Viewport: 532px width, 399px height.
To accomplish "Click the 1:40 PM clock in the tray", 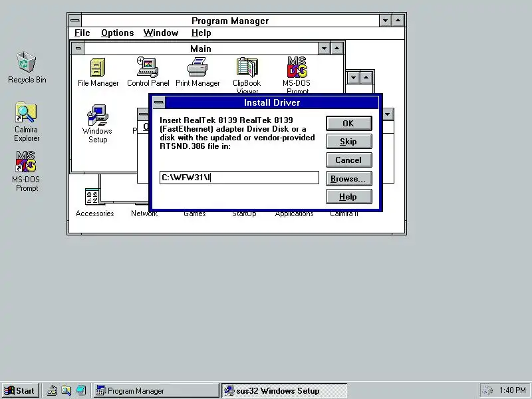I will point(512,390).
